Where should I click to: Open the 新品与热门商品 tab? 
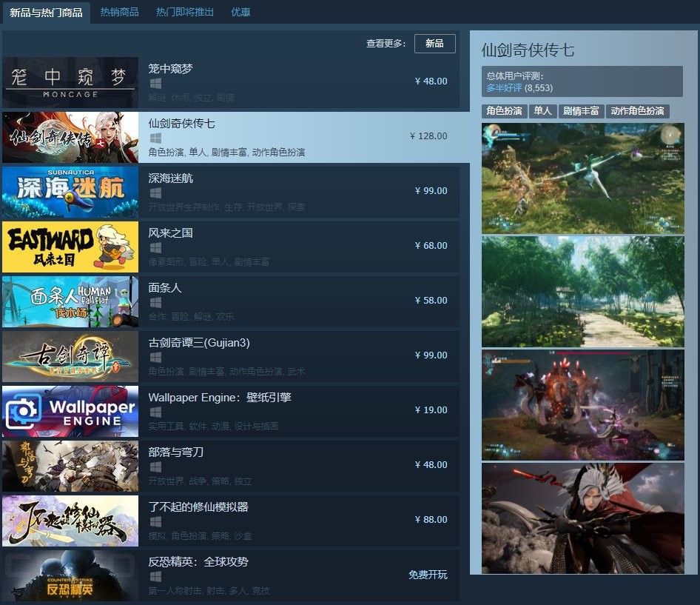point(46,13)
